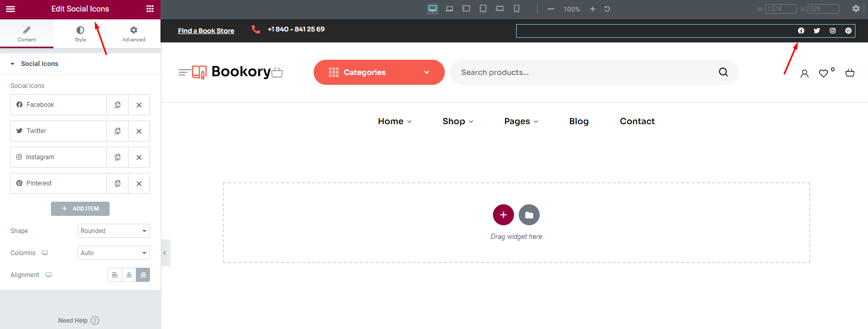
Task: Open the Elementor hamburger menu
Action: coord(10,9)
